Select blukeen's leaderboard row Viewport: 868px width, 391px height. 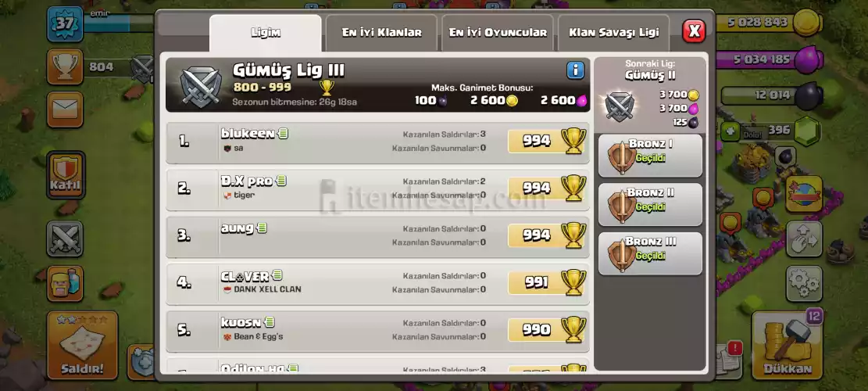[x=377, y=142]
